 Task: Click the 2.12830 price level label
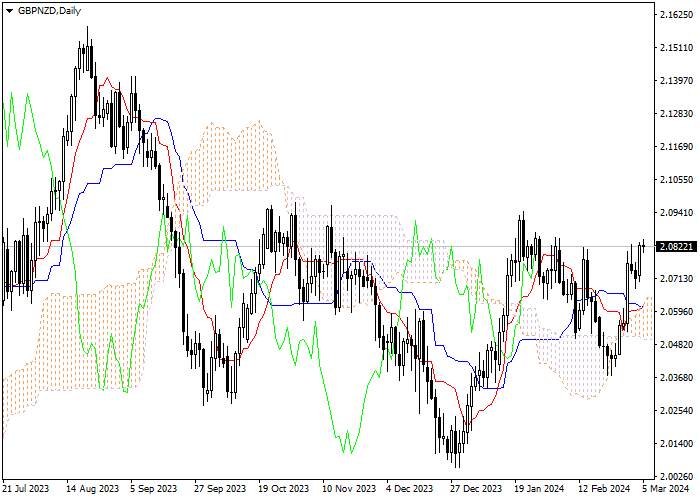(x=677, y=114)
